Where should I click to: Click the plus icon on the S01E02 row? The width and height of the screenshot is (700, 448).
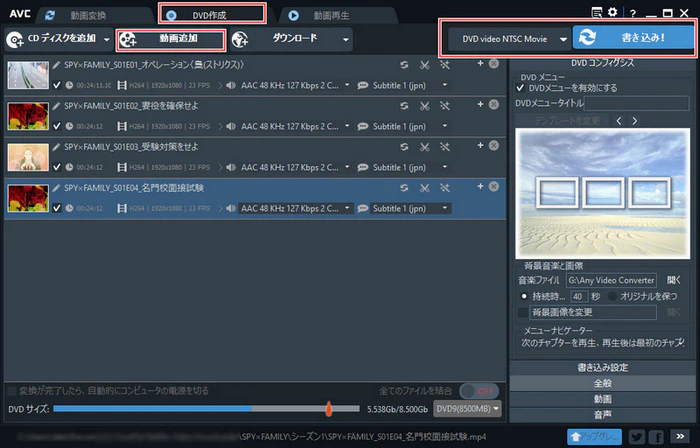click(x=480, y=104)
